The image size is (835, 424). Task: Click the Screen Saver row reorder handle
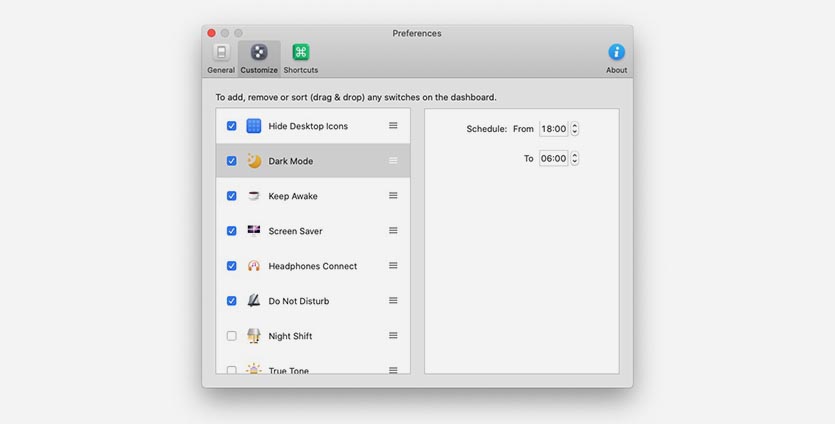[393, 231]
